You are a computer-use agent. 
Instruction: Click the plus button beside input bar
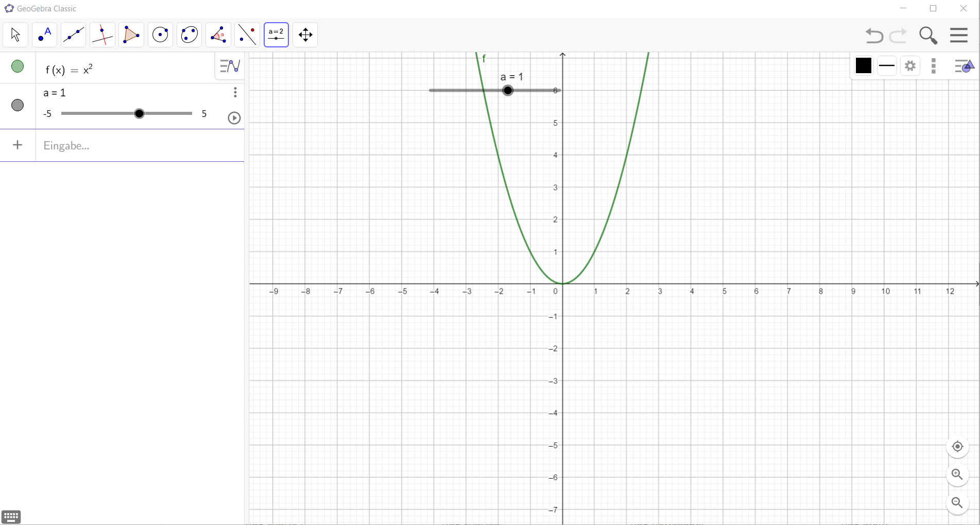tap(18, 145)
